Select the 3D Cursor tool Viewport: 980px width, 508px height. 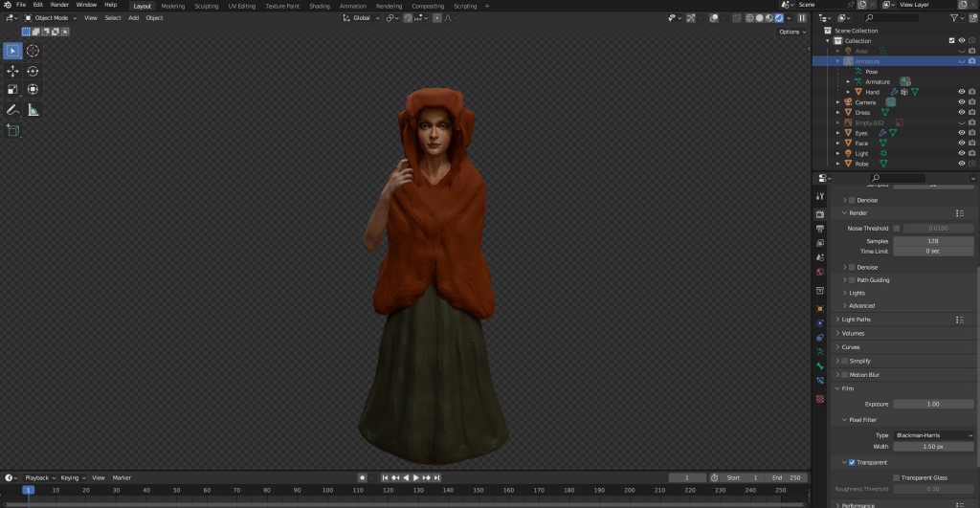pyautogui.click(x=33, y=51)
